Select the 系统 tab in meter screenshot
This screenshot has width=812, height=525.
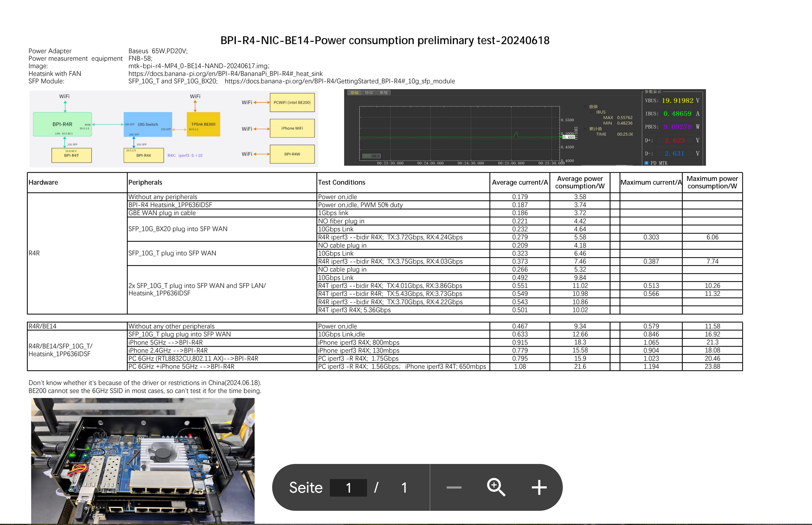pyautogui.click(x=383, y=93)
